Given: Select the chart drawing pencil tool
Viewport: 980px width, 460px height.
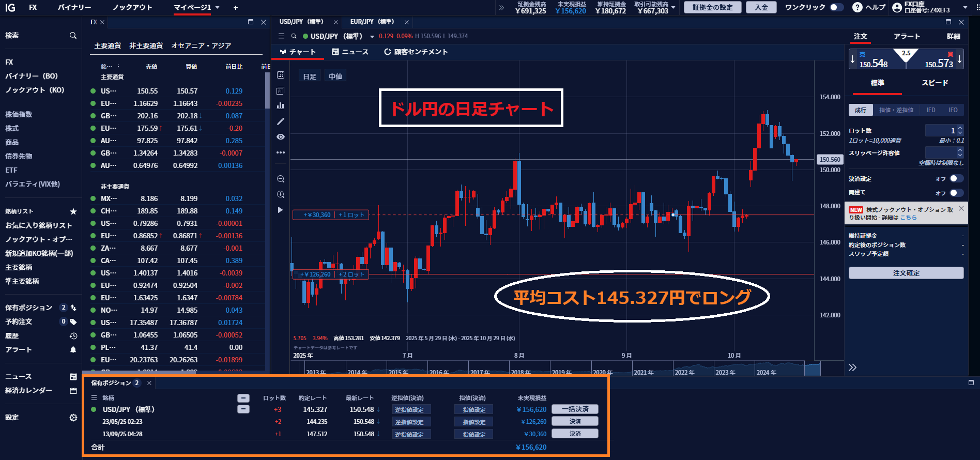Looking at the screenshot, I should (281, 121).
